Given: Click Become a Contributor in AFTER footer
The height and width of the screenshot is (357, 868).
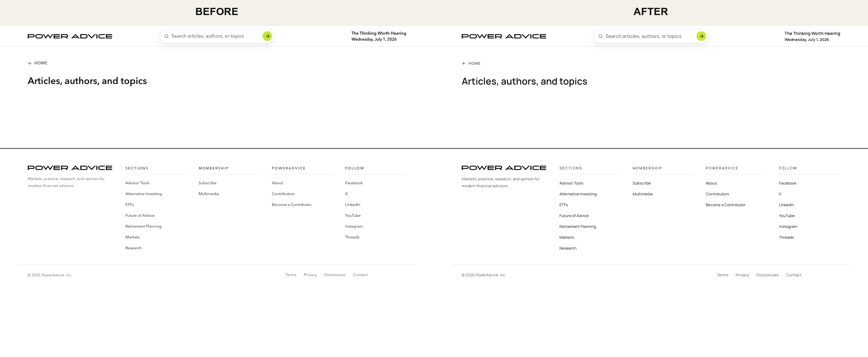Looking at the screenshot, I should (x=725, y=205).
